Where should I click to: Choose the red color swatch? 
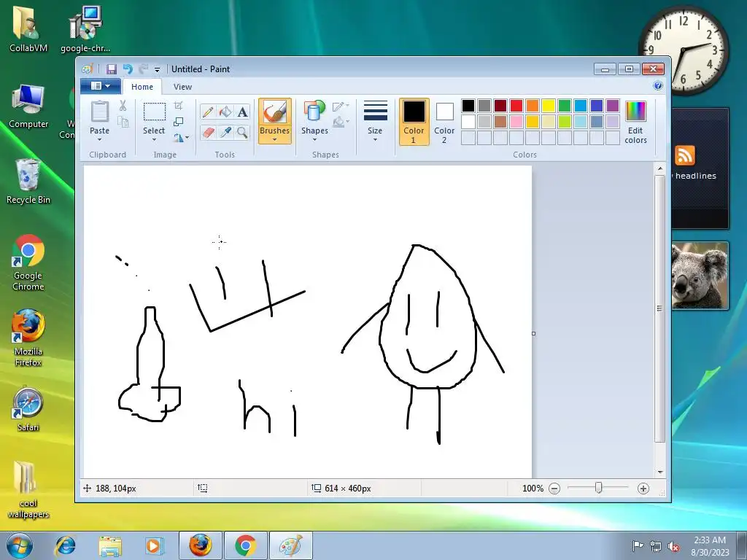point(516,106)
